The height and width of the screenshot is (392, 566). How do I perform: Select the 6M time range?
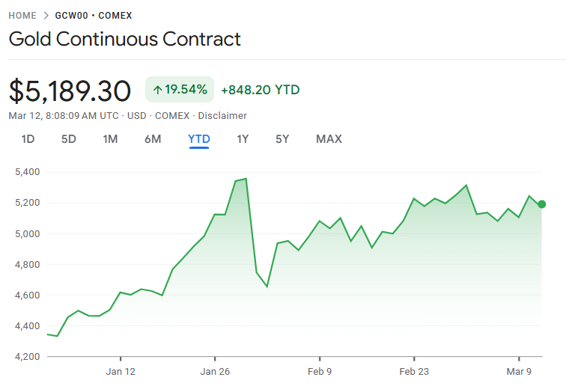(x=153, y=139)
